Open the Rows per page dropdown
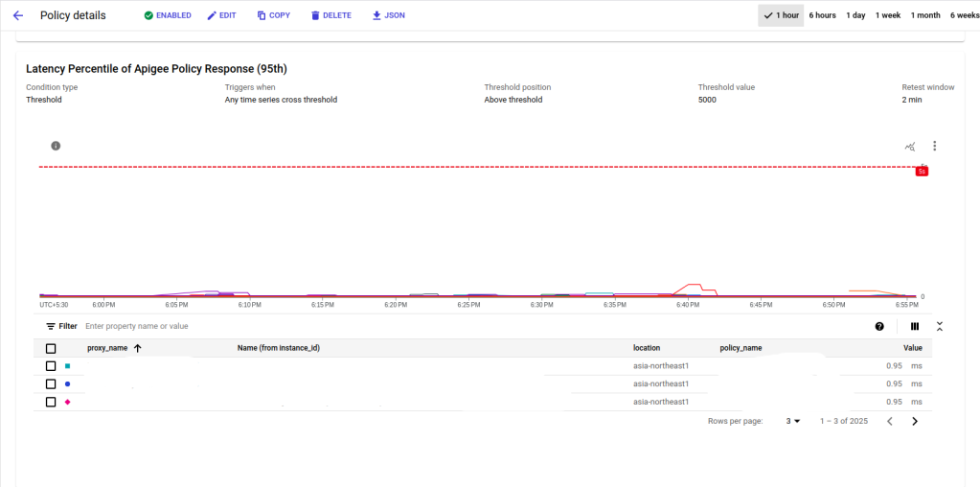 793,422
